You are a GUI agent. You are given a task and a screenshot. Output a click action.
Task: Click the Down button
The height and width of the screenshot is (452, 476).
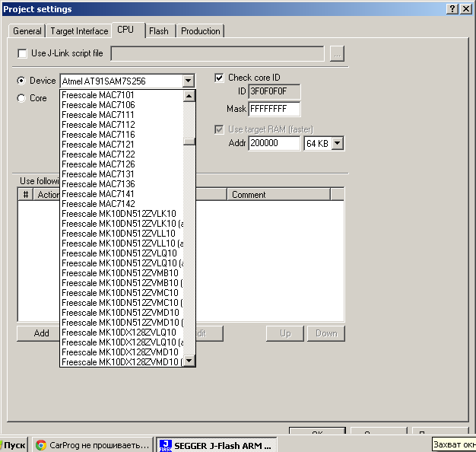(x=326, y=333)
